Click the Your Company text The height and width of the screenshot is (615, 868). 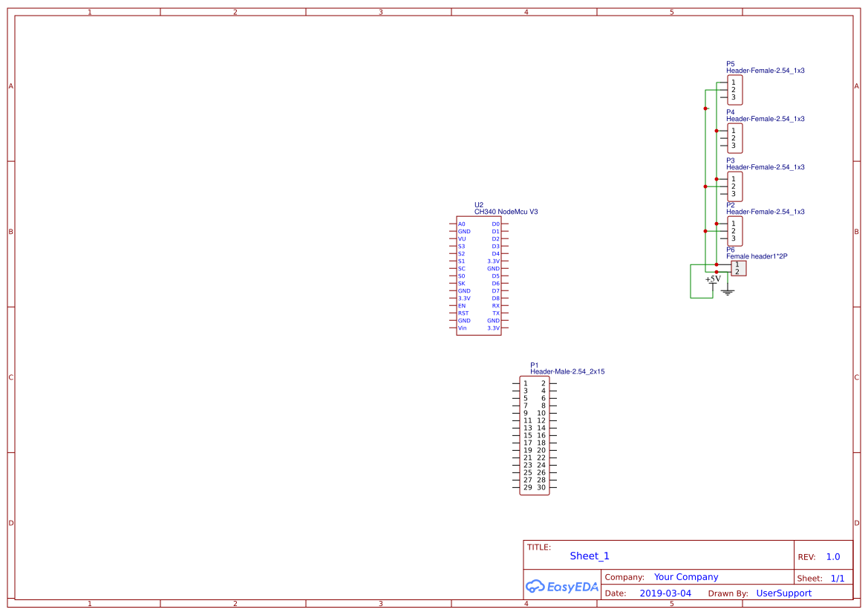[686, 577]
